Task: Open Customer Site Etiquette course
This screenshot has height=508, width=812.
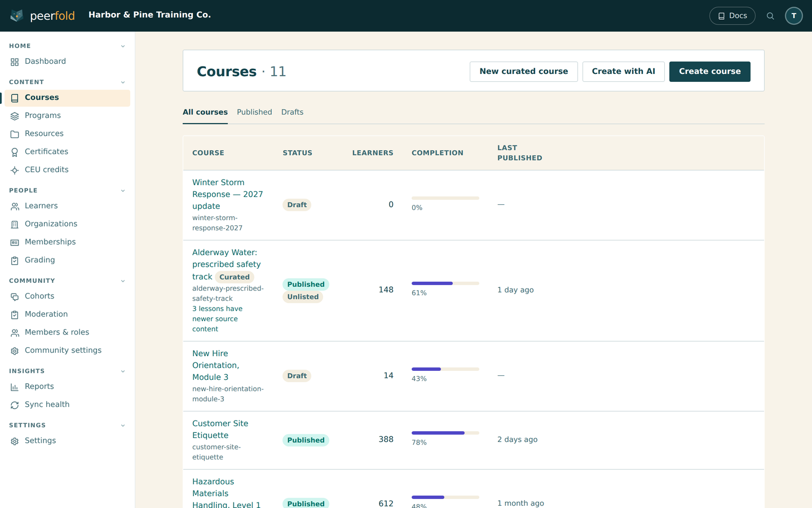Action: 220,430
